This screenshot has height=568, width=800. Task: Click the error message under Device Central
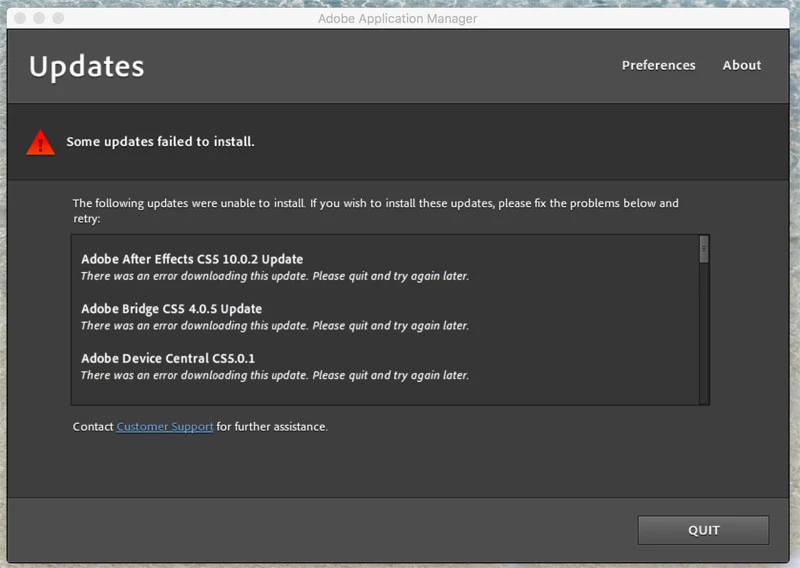tap(274, 375)
